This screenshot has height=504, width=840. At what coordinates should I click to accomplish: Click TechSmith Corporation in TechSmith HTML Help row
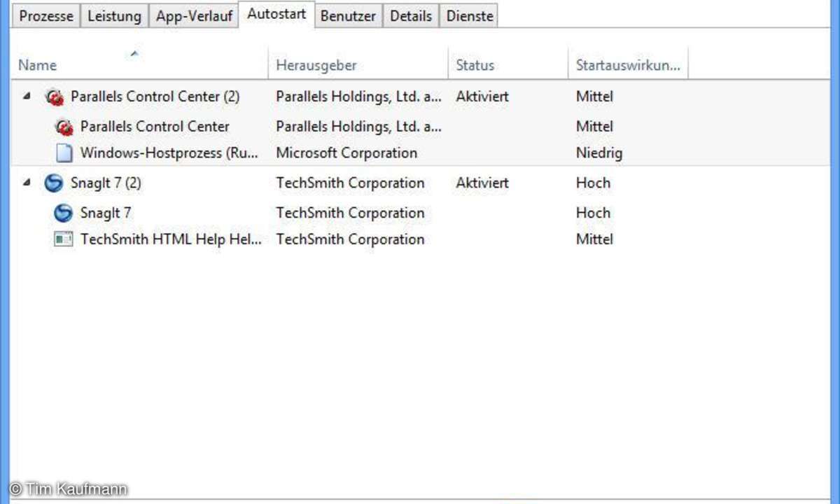[x=350, y=239]
